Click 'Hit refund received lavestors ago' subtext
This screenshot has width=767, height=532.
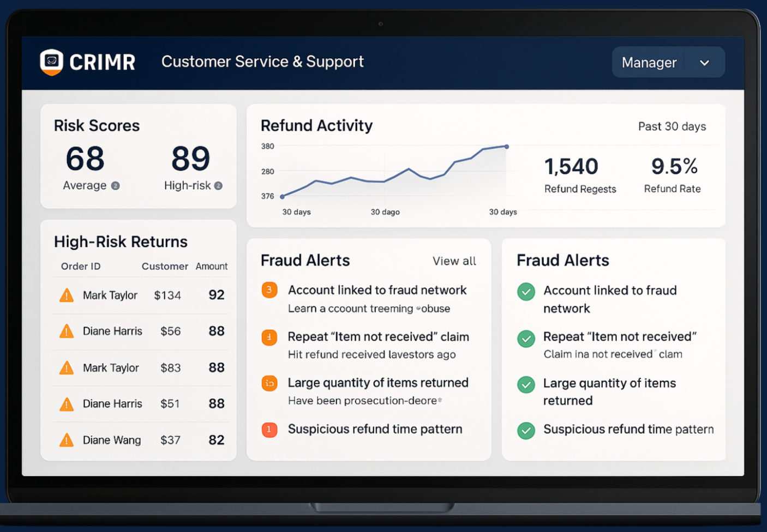click(372, 355)
